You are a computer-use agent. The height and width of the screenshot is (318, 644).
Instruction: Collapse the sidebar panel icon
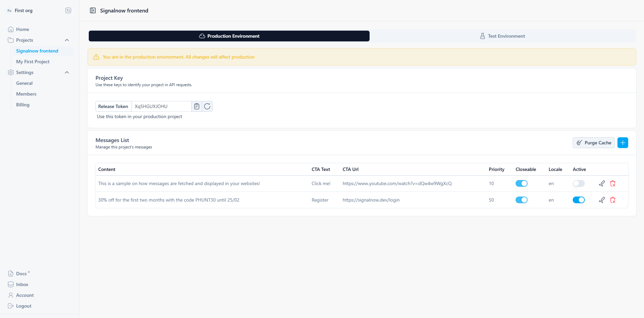[x=93, y=10]
